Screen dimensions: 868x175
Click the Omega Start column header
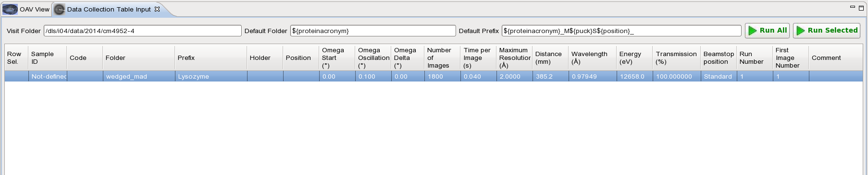(337, 58)
